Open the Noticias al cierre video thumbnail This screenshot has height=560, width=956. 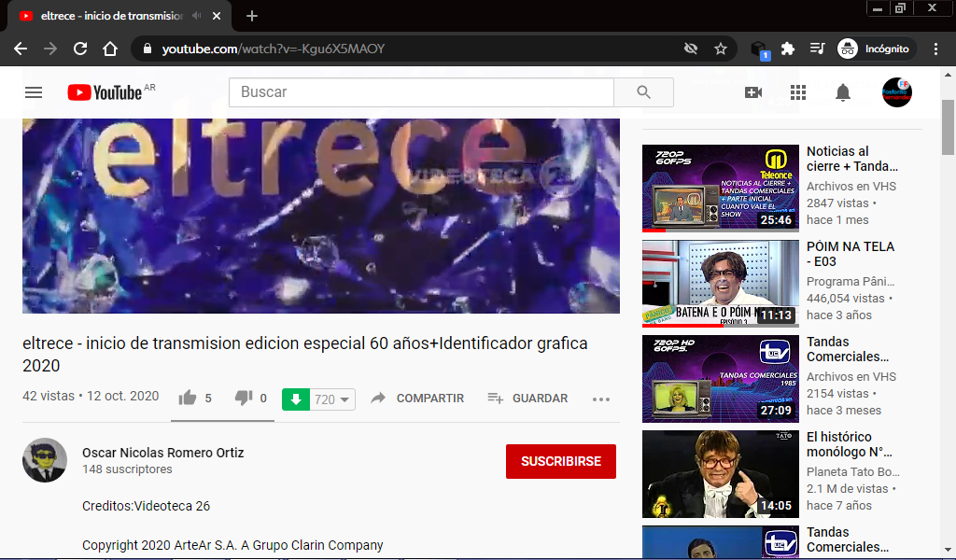(720, 189)
